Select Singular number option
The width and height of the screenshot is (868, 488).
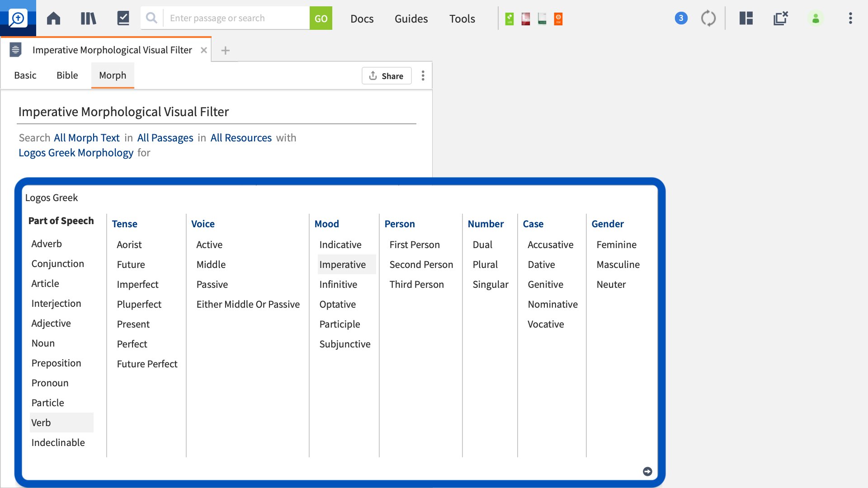click(x=491, y=284)
